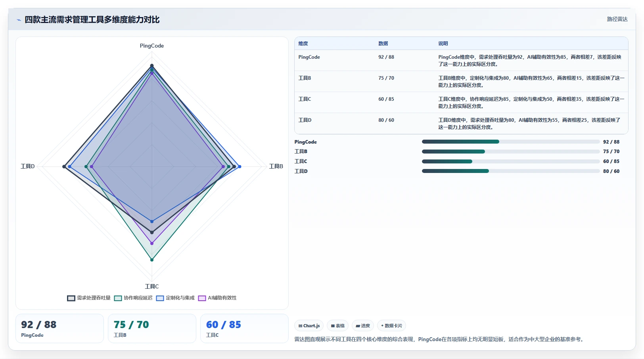Click the dark data point on the 工具D axis
644x359 pixels.
[64, 167]
